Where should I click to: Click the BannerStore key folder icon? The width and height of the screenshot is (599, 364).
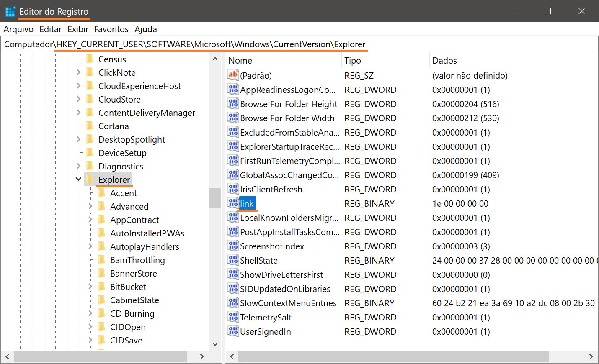point(101,273)
